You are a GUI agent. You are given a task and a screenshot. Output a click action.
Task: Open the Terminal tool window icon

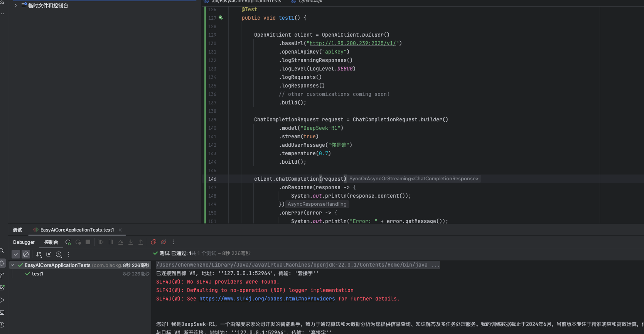click(x=2, y=312)
